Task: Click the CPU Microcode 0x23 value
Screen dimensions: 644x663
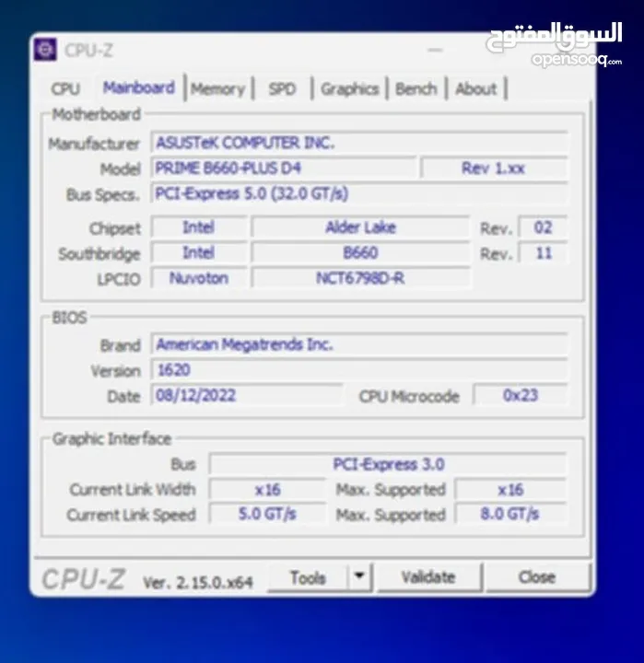Action: [x=521, y=395]
